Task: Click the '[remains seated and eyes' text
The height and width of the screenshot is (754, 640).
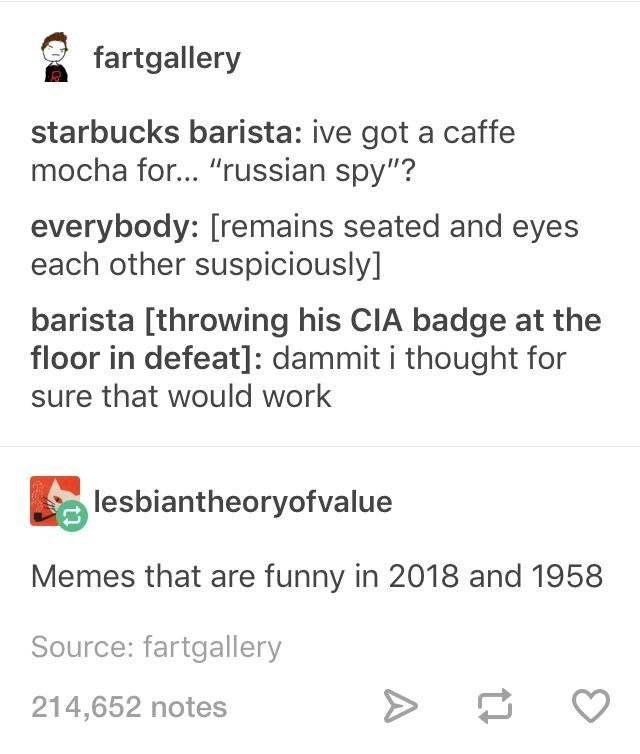Action: point(394,227)
